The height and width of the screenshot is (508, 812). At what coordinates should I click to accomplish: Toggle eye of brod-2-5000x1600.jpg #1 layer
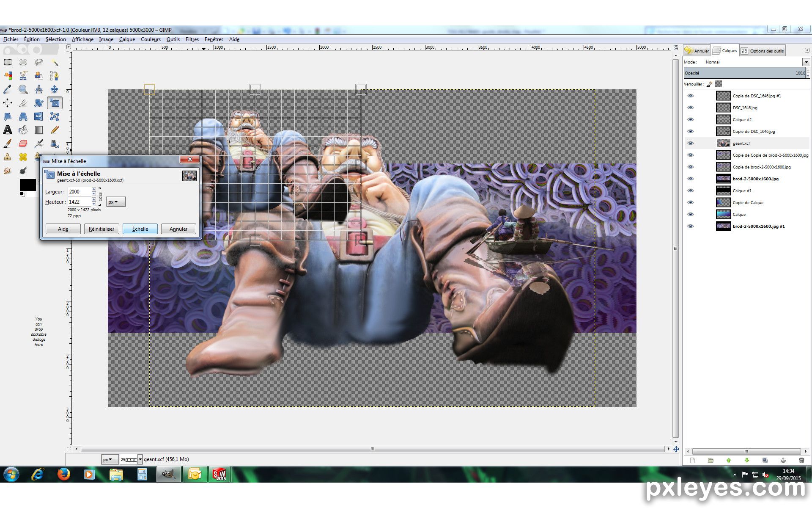click(691, 226)
